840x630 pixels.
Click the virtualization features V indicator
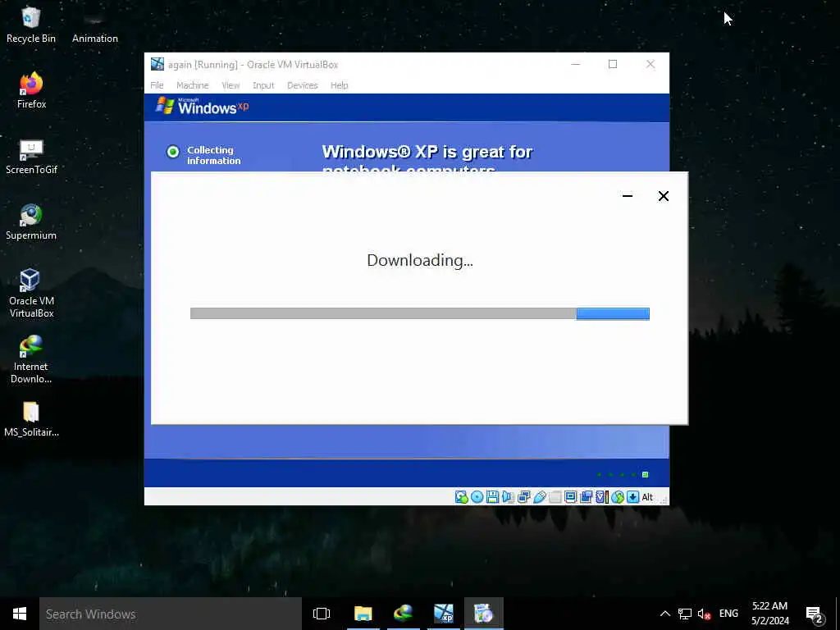point(601,497)
